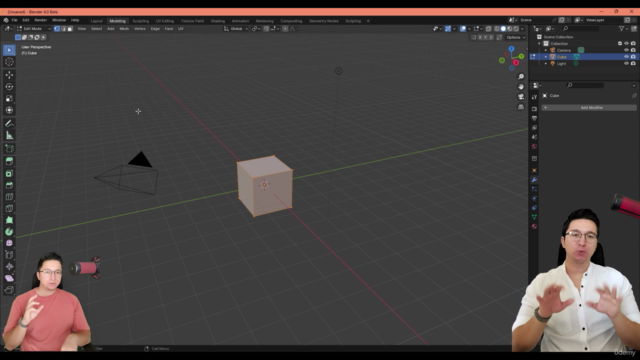Select the Shear tool
Viewport: 640px width, 360px height.
[9, 278]
